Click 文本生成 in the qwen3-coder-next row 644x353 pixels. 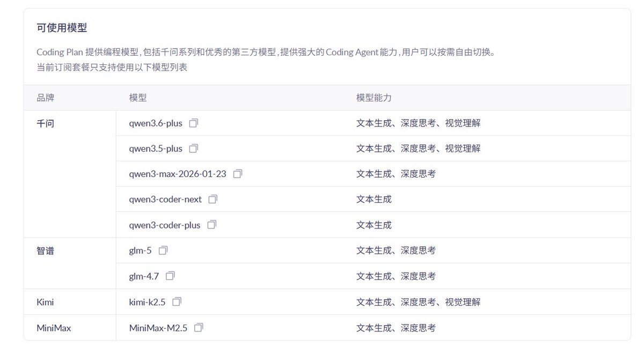point(374,200)
